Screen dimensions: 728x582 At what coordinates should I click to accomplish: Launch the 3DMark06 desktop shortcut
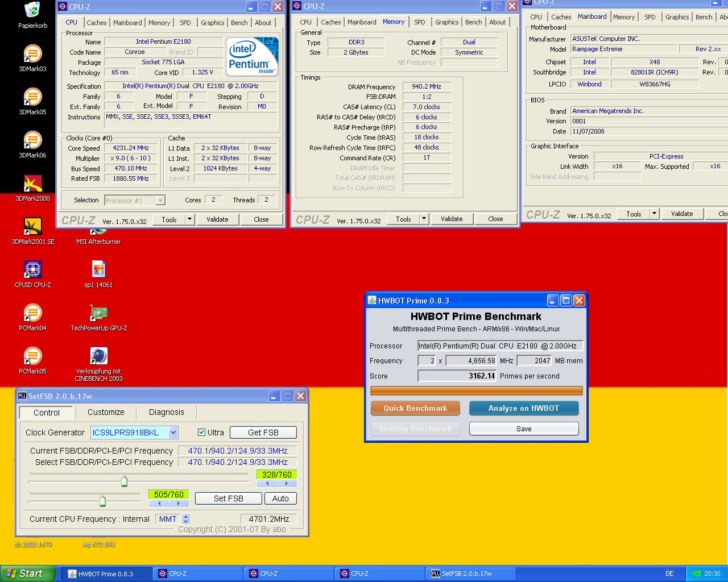pos(32,140)
